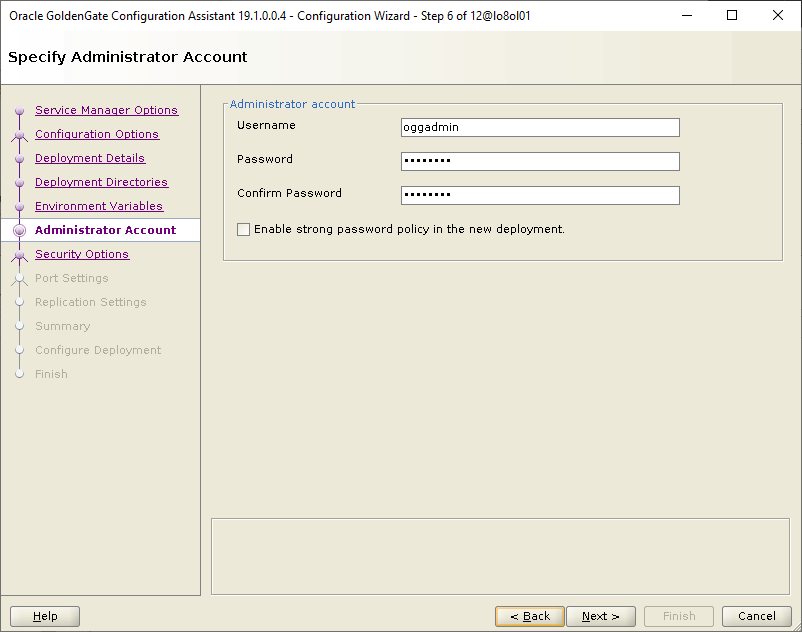Maximize the Configuration Wizard window

pyautogui.click(x=732, y=15)
